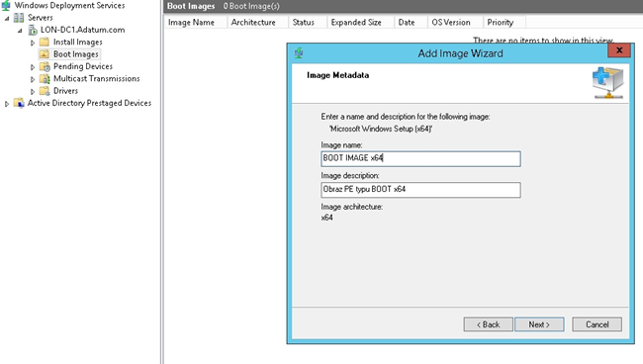Expand the Drivers node
This screenshot has width=643, height=364.
[x=33, y=91]
